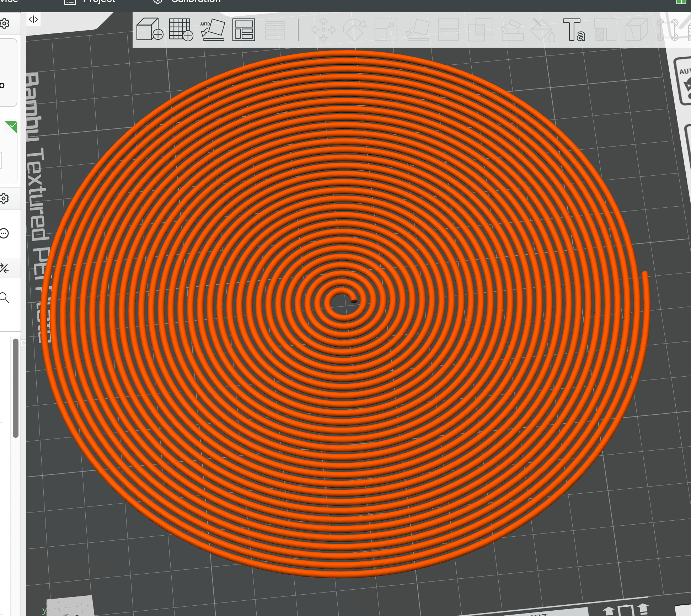Click the Arrange all objects icon
Image resolution: width=691 pixels, height=616 pixels.
click(x=243, y=30)
